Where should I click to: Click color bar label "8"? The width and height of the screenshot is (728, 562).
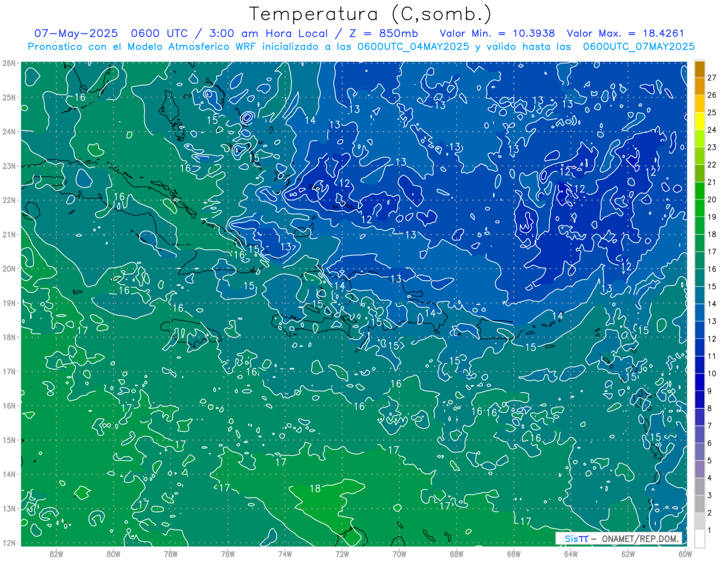710,408
